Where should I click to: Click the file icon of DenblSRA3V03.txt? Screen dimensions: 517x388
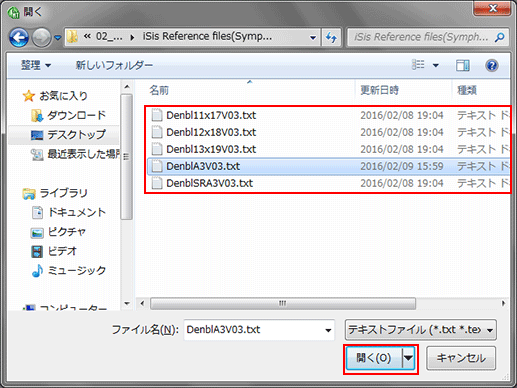click(x=157, y=183)
